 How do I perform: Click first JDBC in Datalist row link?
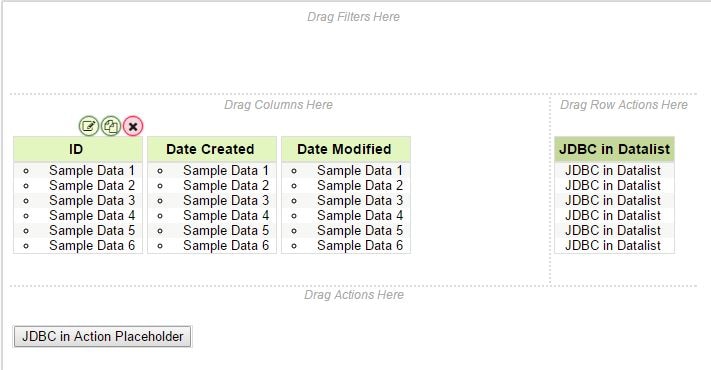point(613,170)
